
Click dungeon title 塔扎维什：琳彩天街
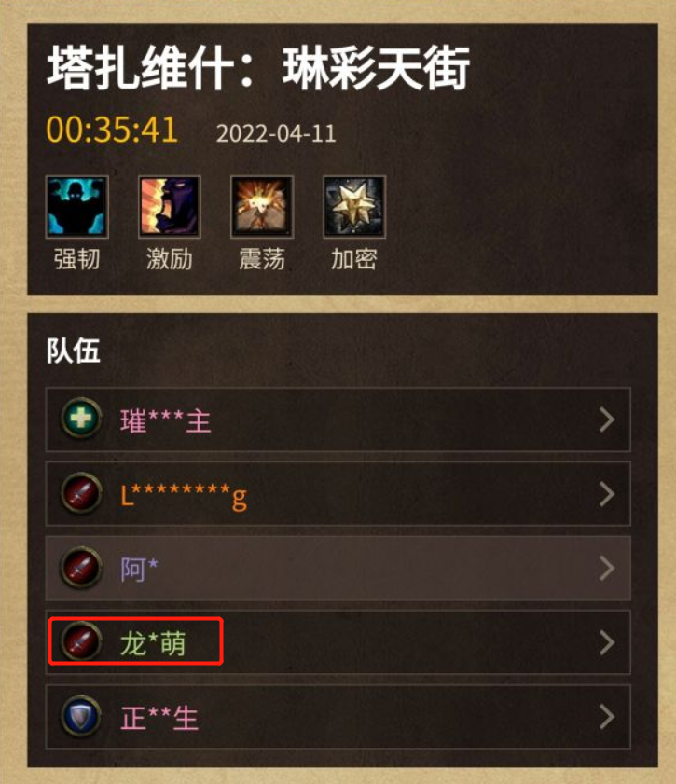tap(258, 68)
